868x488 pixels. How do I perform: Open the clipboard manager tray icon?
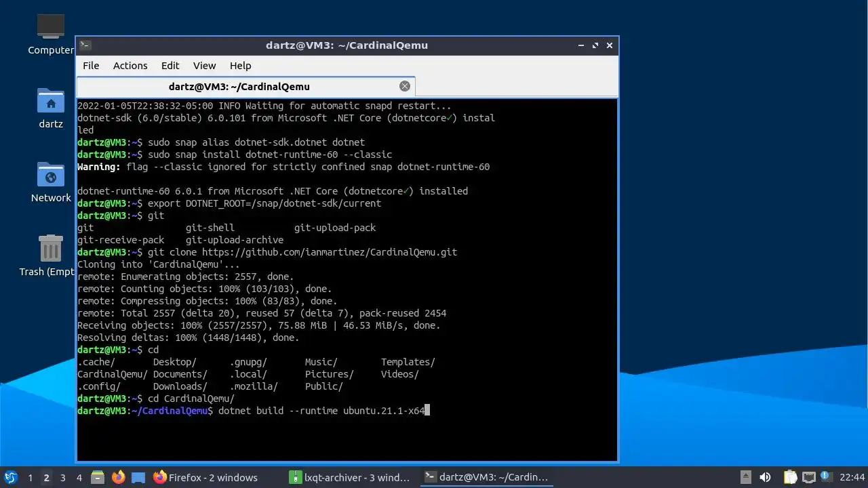(791, 477)
